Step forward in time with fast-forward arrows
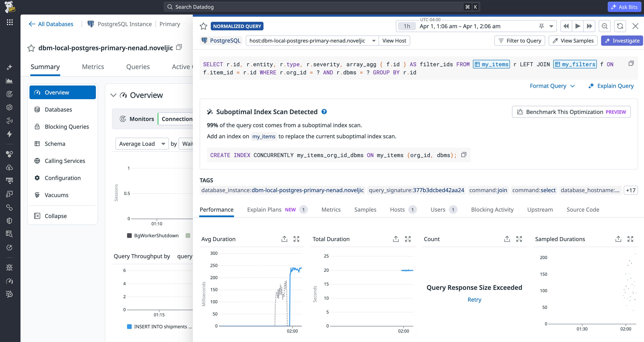 589,26
